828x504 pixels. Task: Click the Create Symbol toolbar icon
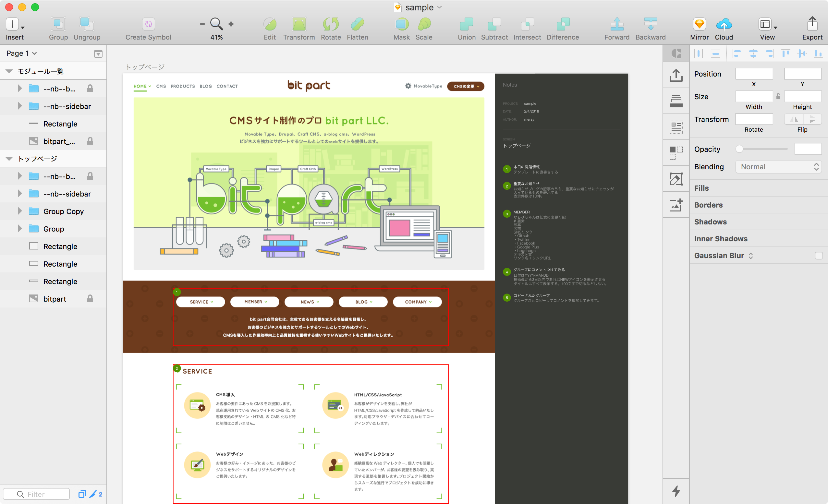click(148, 24)
